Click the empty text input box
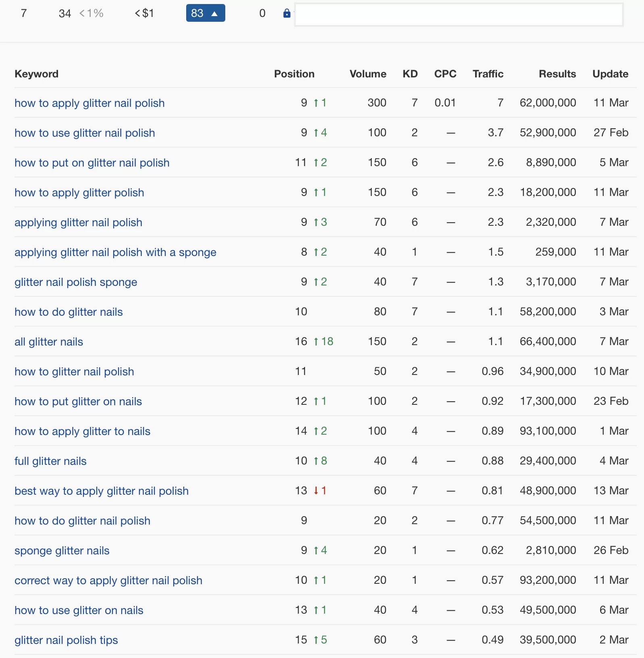This screenshot has width=644, height=658. coord(459,15)
